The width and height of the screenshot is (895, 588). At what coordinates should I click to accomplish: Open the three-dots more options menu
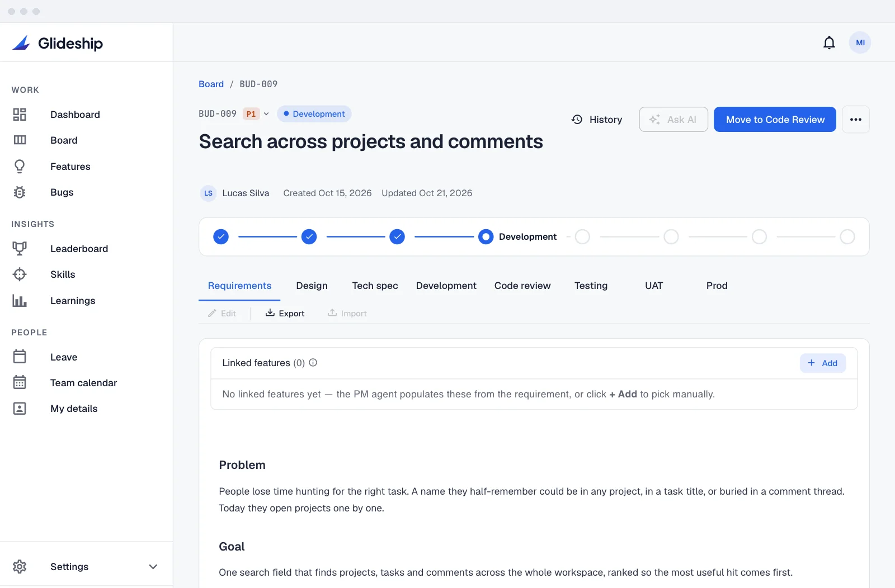(x=855, y=120)
